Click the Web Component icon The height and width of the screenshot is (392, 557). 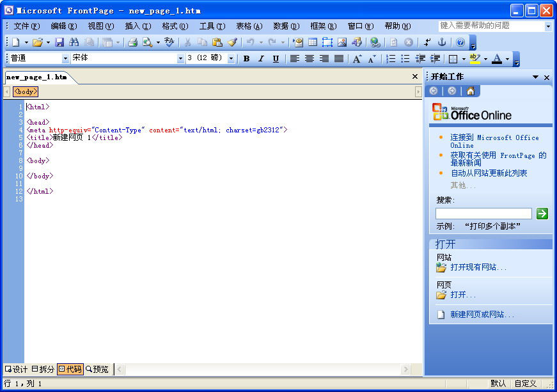pos(297,43)
